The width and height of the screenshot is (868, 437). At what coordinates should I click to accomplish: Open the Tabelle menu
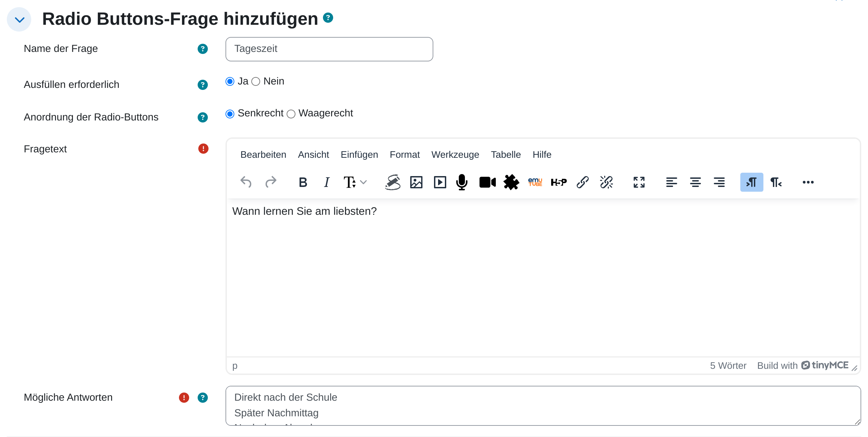506,155
